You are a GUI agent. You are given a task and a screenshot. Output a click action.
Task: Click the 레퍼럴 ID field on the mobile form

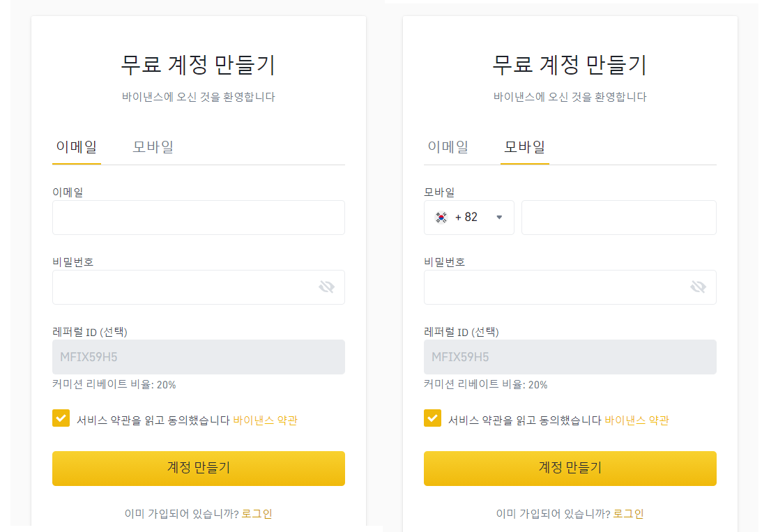click(x=570, y=356)
